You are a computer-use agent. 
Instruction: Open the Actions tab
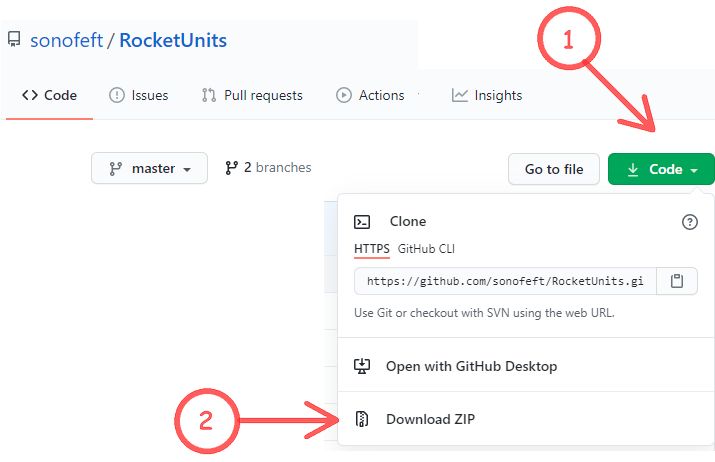coord(370,95)
